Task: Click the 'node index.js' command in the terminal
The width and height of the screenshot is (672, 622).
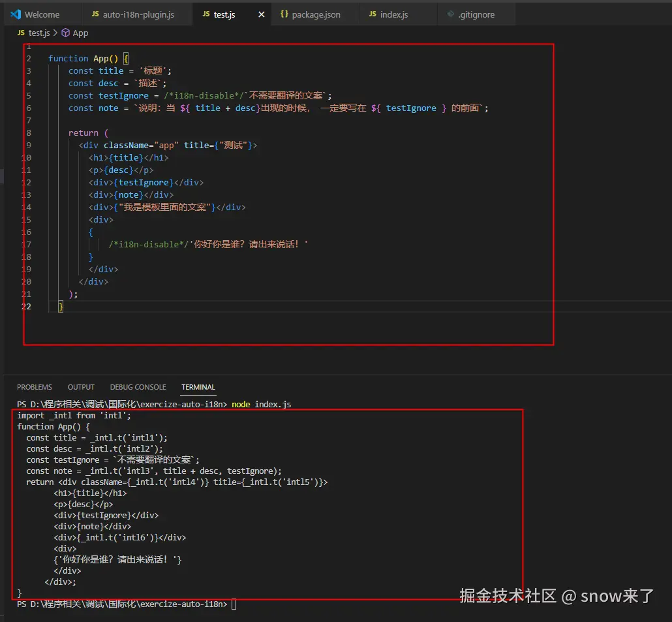Action: 261,404
